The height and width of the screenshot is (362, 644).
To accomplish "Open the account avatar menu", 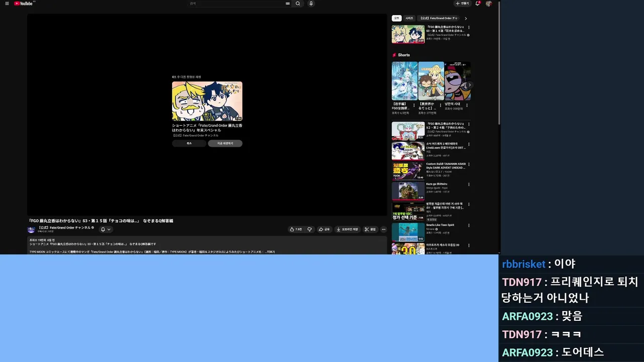I will click(489, 4).
